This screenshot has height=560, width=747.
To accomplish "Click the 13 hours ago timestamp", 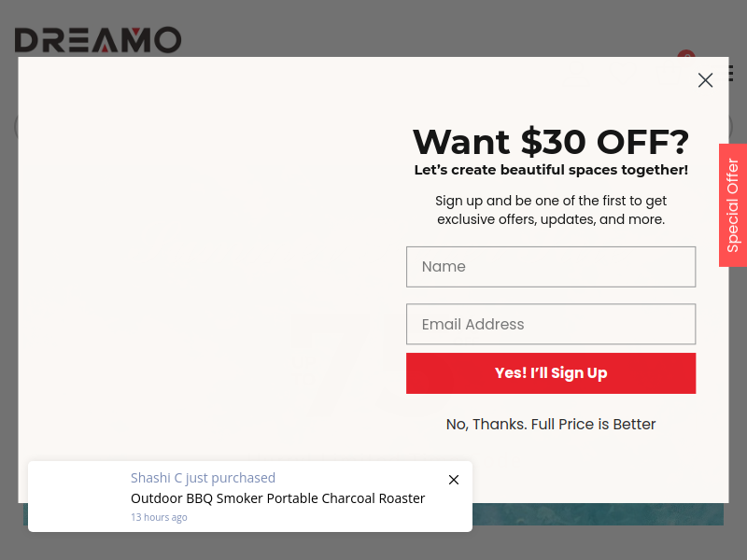I will [159, 517].
